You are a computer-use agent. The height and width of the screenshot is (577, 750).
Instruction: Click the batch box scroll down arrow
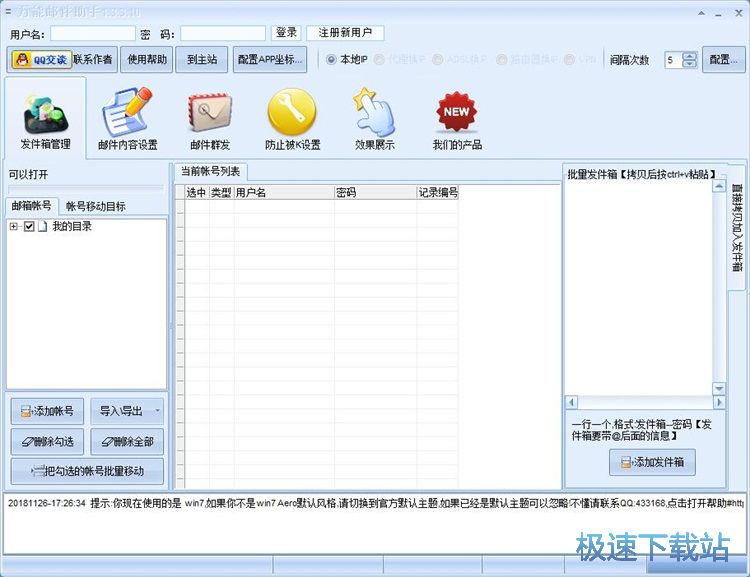(719, 388)
